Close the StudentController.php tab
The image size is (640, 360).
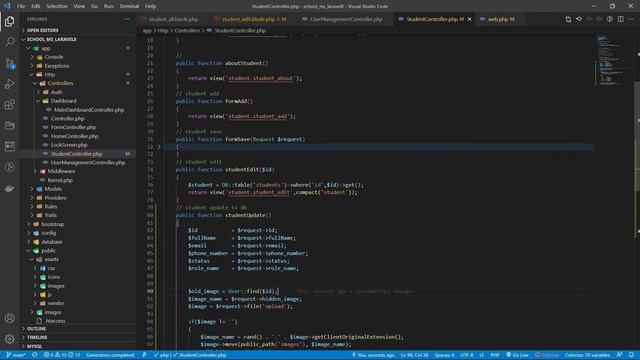click(x=469, y=19)
